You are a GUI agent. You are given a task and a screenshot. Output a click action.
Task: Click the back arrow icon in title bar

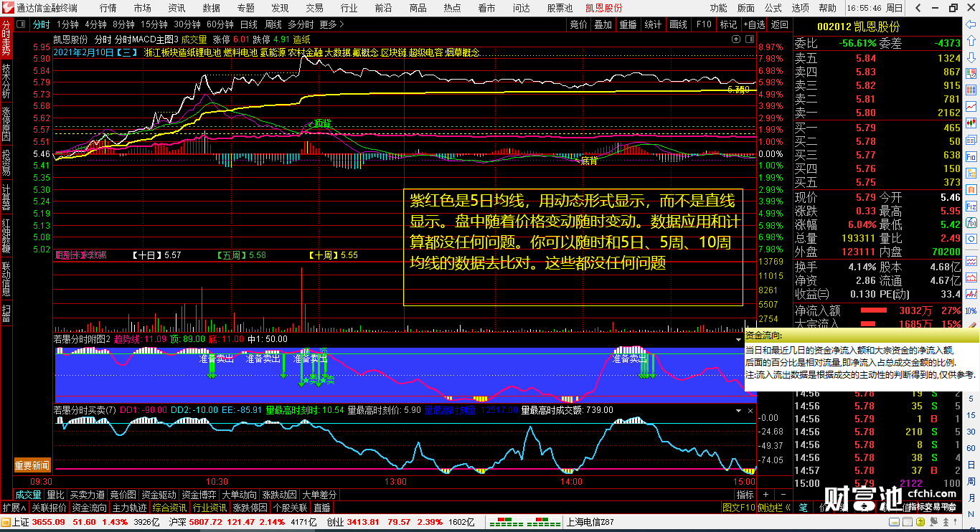point(918,8)
